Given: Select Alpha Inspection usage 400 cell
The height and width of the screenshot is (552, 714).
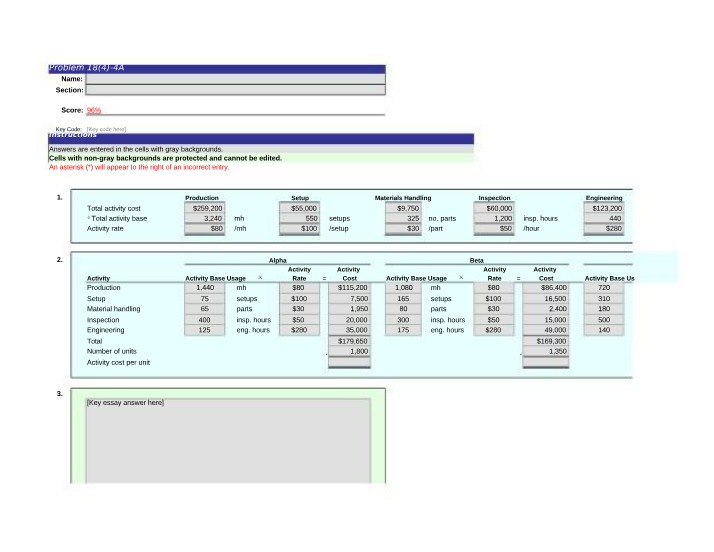Looking at the screenshot, I should pyautogui.click(x=204, y=320).
